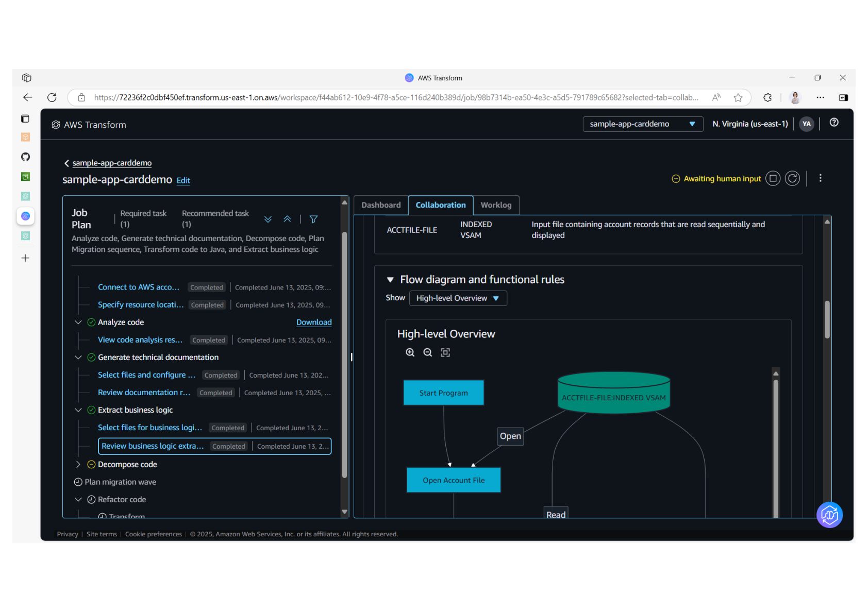Open the help question mark icon
868x613 pixels.
click(x=834, y=123)
